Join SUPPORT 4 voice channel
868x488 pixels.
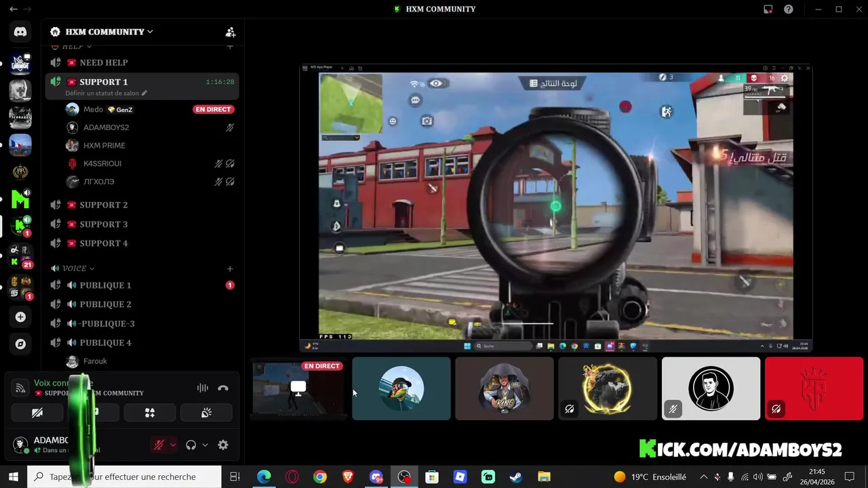[142, 243]
